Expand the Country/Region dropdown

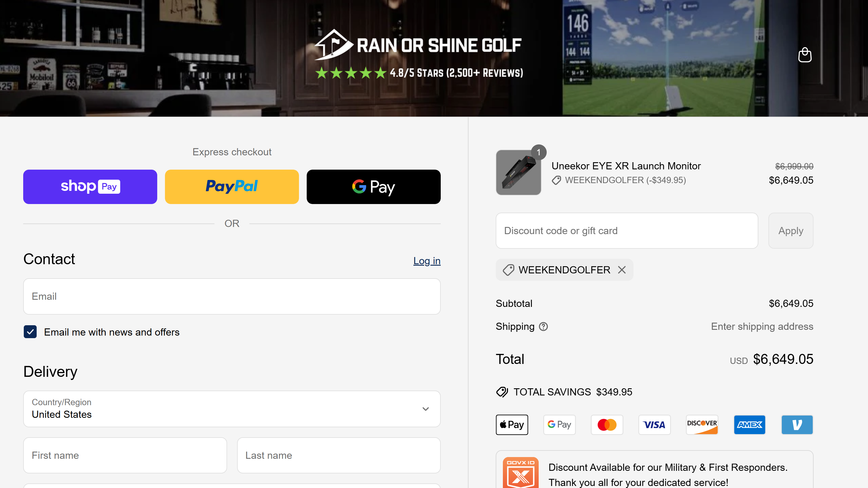tap(232, 409)
